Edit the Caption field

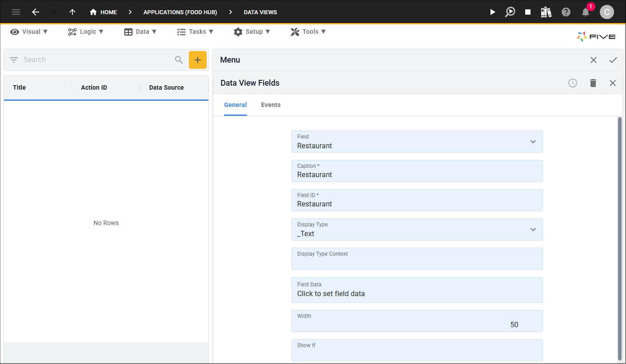point(417,171)
